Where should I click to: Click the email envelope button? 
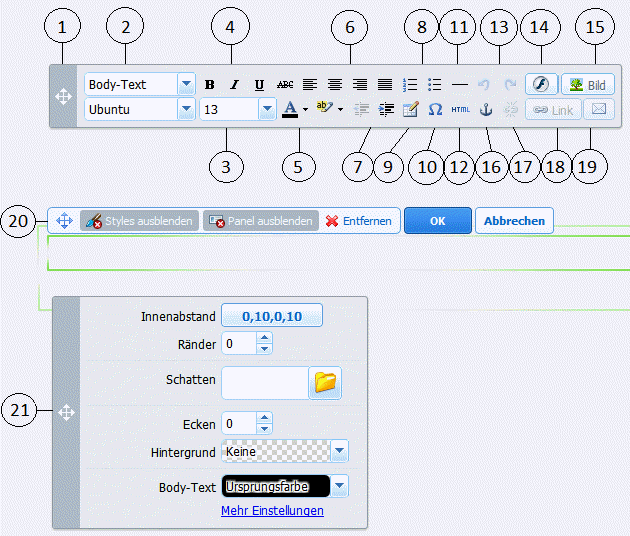point(599,109)
